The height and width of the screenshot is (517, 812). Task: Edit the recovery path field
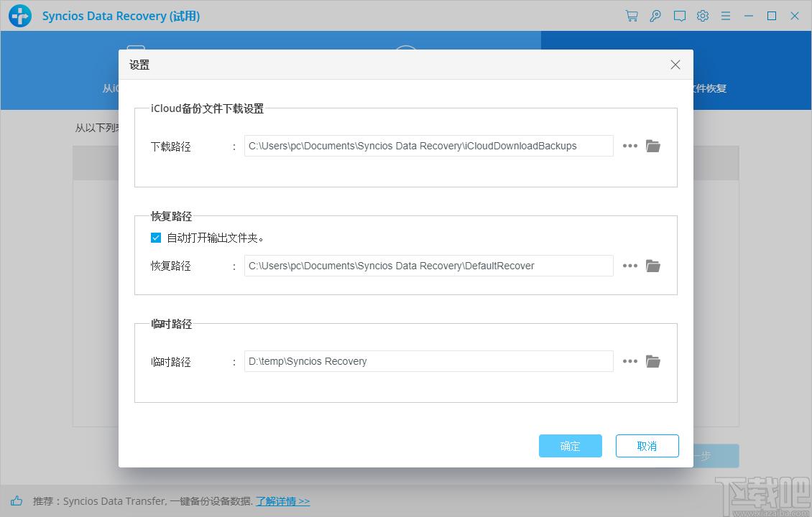(x=429, y=266)
